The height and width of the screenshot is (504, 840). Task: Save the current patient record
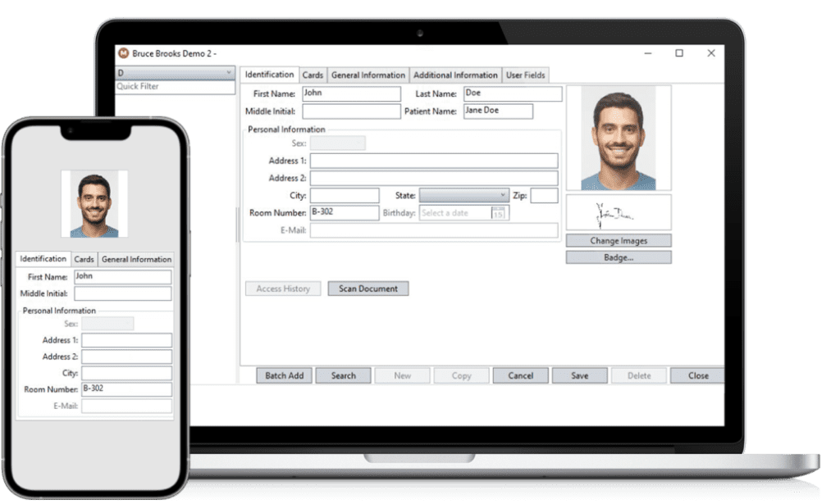tap(579, 375)
